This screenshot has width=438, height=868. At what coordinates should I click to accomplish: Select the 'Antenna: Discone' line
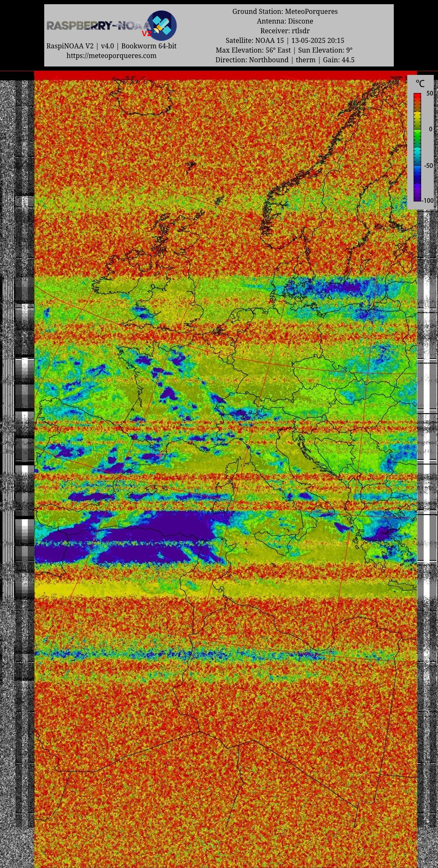(x=285, y=21)
